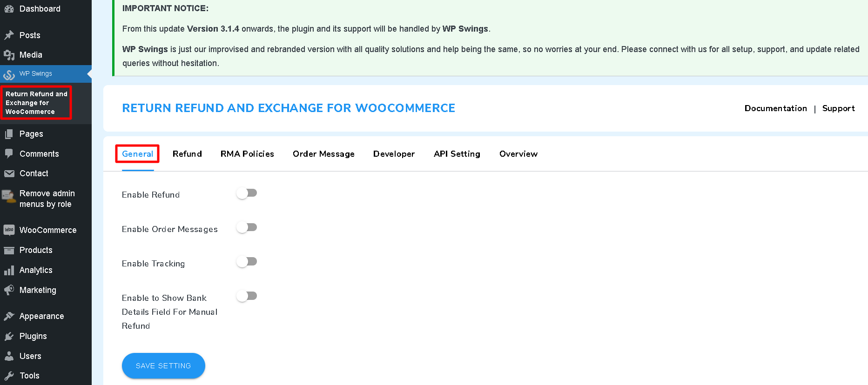Open the Contact menu label

34,173
